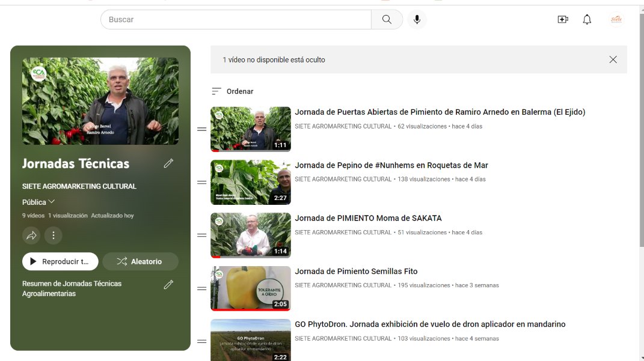Click '1 vídeo no disponible está oculto' text
The height and width of the screenshot is (361, 644).
point(274,59)
